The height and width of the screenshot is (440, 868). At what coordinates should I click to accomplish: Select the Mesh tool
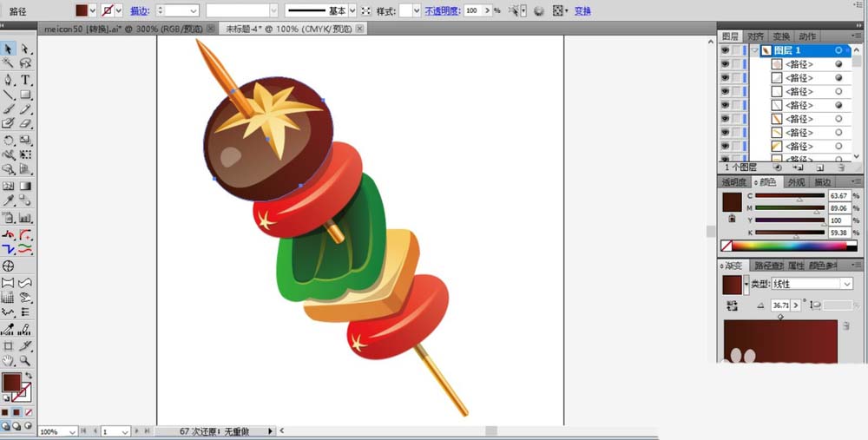[9, 186]
